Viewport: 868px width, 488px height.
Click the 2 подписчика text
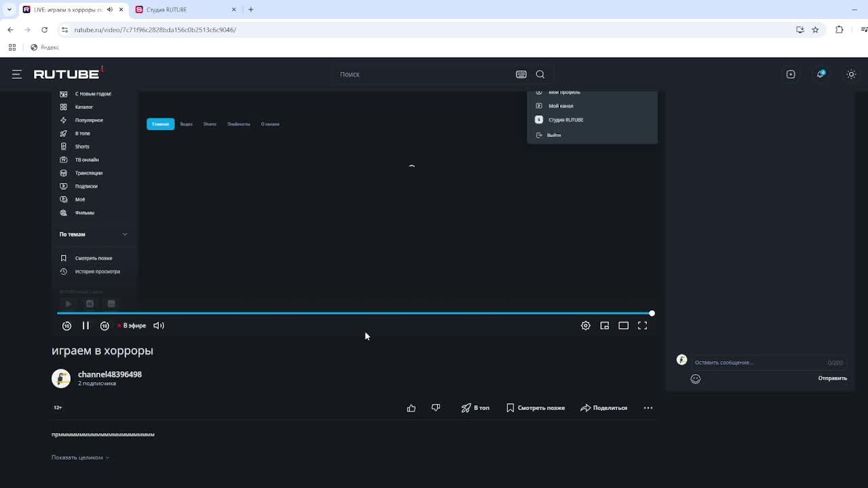point(97,384)
